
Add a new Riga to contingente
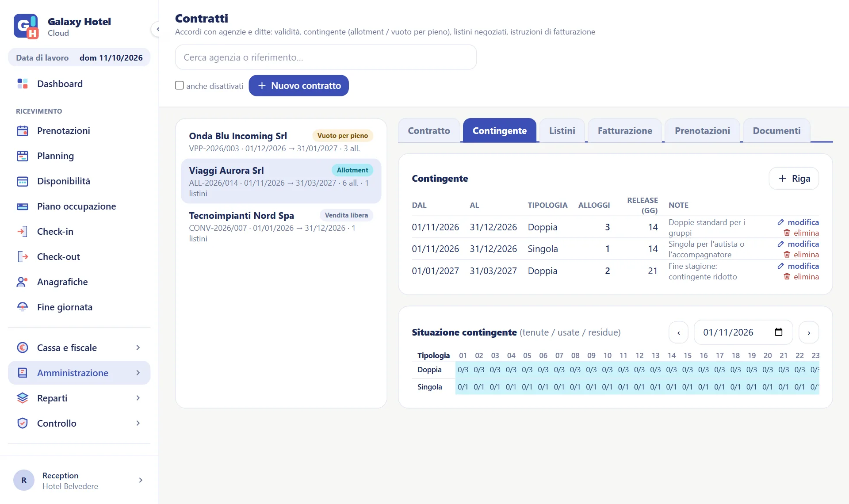[x=794, y=178]
